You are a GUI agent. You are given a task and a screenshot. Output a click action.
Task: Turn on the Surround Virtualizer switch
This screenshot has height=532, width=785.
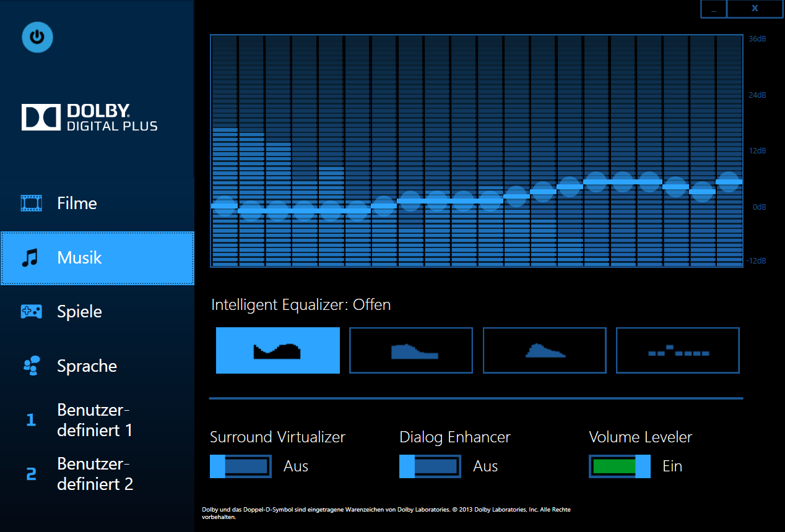point(241,466)
